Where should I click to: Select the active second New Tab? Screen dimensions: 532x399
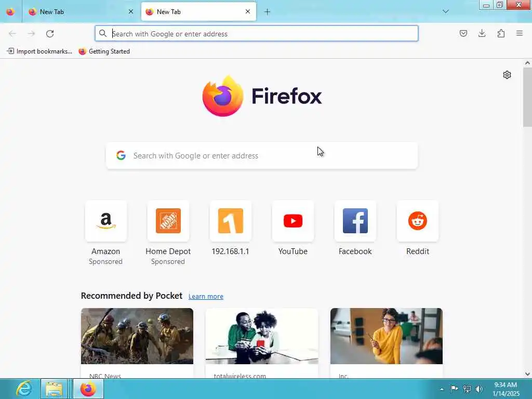pos(198,12)
